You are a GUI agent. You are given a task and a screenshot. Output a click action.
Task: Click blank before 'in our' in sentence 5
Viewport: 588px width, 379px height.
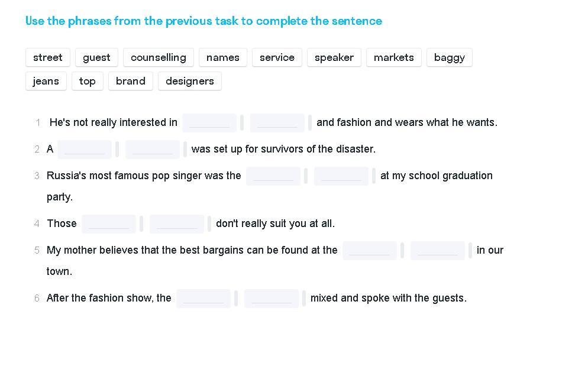click(x=438, y=251)
